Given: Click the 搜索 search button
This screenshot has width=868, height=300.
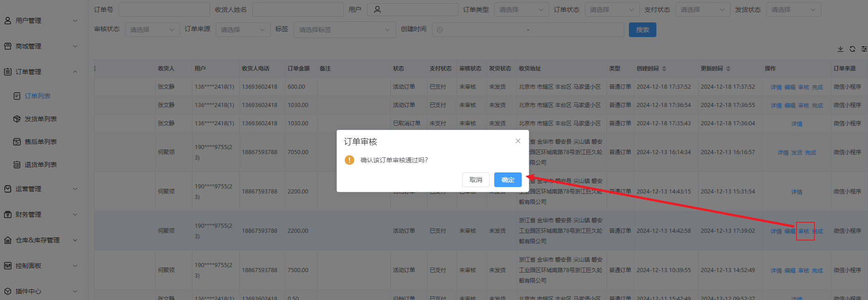Looking at the screenshot, I should 643,30.
